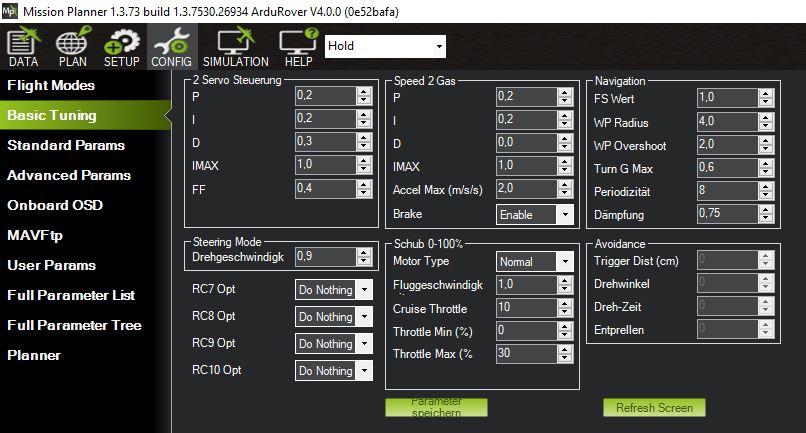This screenshot has width=806, height=433.
Task: Open Advanced Params in the sidebar
Action: (85, 175)
